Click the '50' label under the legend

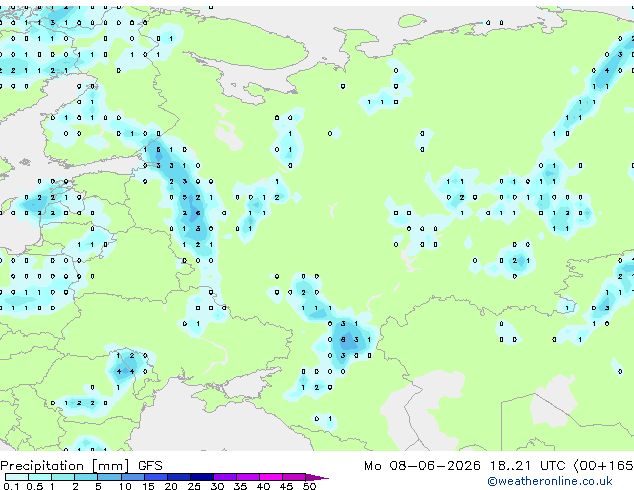coord(309,486)
